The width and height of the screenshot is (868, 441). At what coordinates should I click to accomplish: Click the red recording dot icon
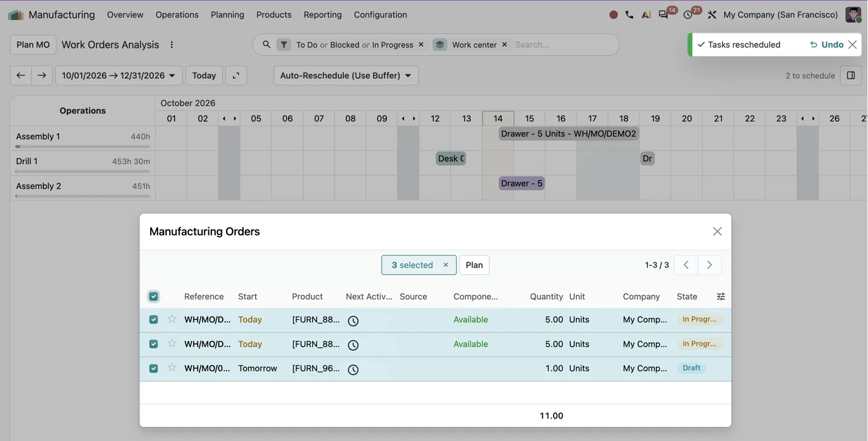(614, 15)
